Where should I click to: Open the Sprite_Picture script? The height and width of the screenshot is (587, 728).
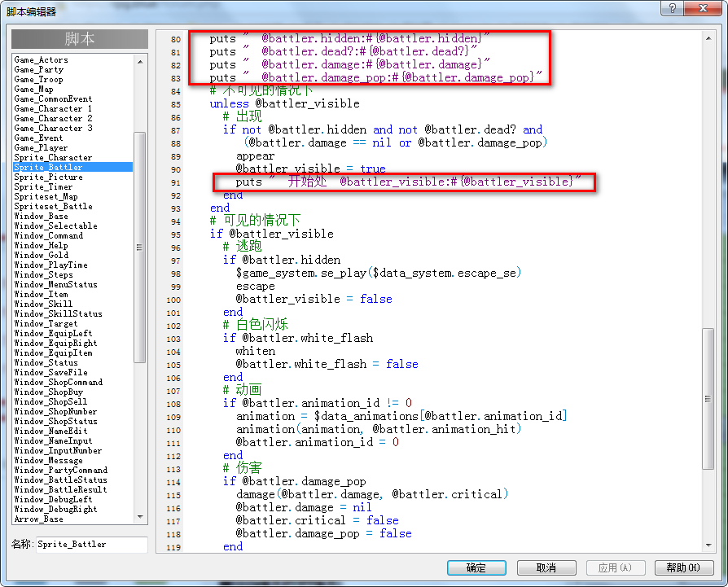(x=49, y=177)
